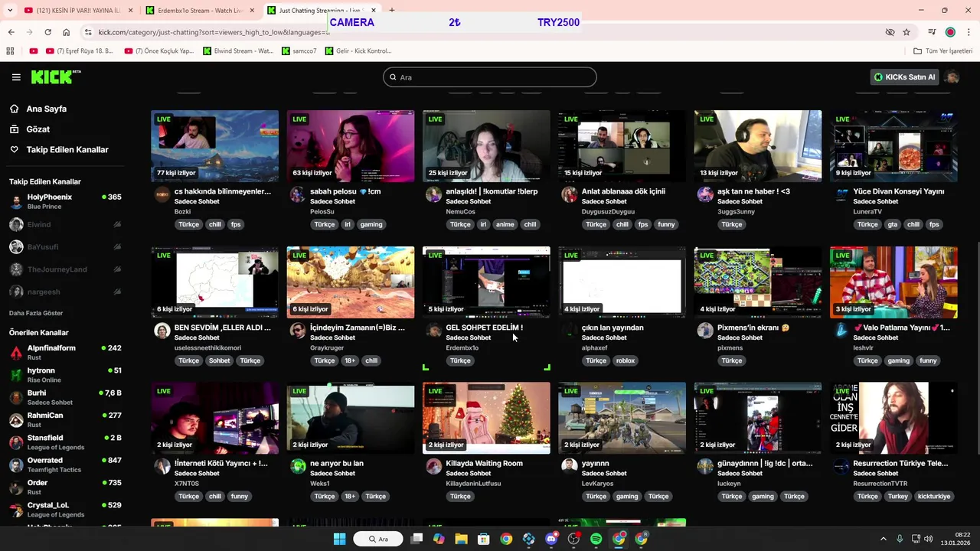Image resolution: width=980 pixels, height=551 pixels.
Task: Open the Kick hamburger menu
Action: 16,77
